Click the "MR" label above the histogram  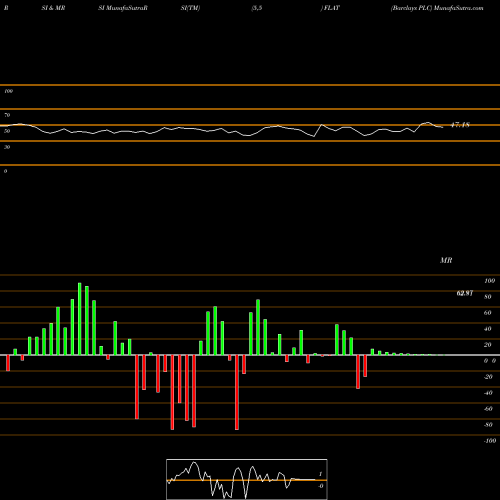click(446, 260)
